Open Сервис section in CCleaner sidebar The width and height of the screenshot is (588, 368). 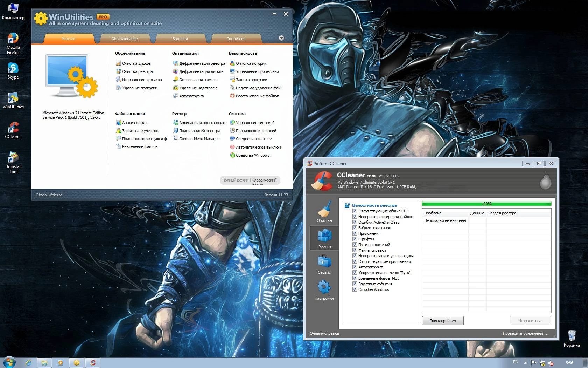[x=324, y=264]
